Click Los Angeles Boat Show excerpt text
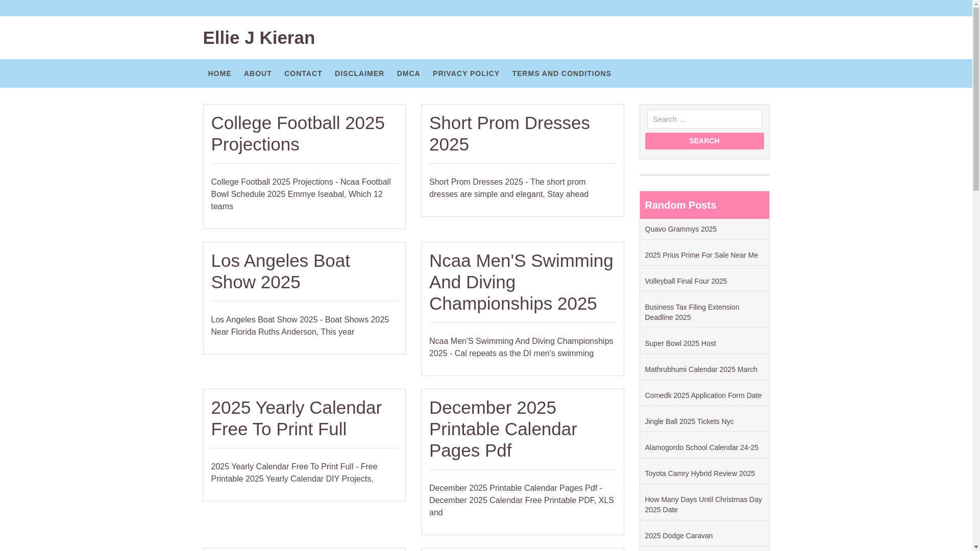980x551 pixels. [x=300, y=325]
